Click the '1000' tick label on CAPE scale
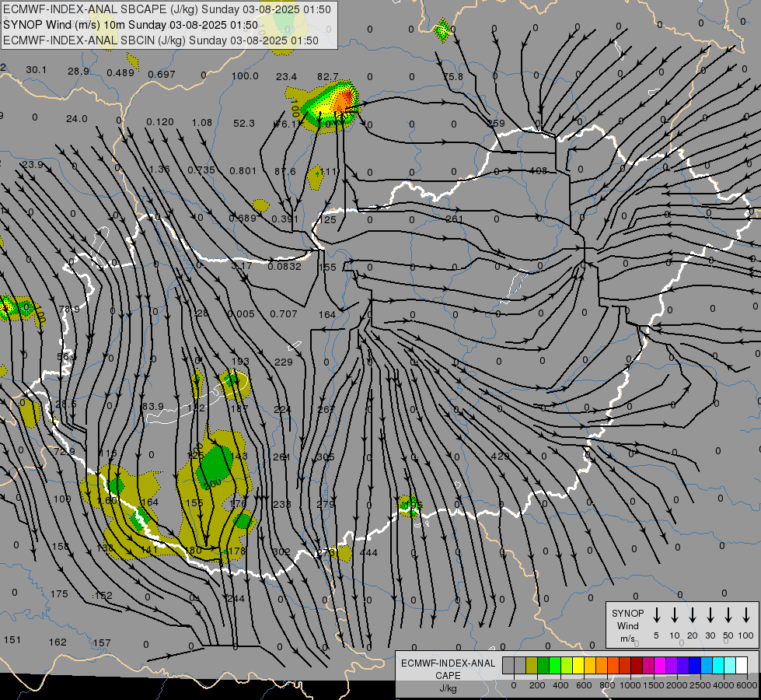The height and width of the screenshot is (700, 761). pyautogui.click(x=630, y=685)
